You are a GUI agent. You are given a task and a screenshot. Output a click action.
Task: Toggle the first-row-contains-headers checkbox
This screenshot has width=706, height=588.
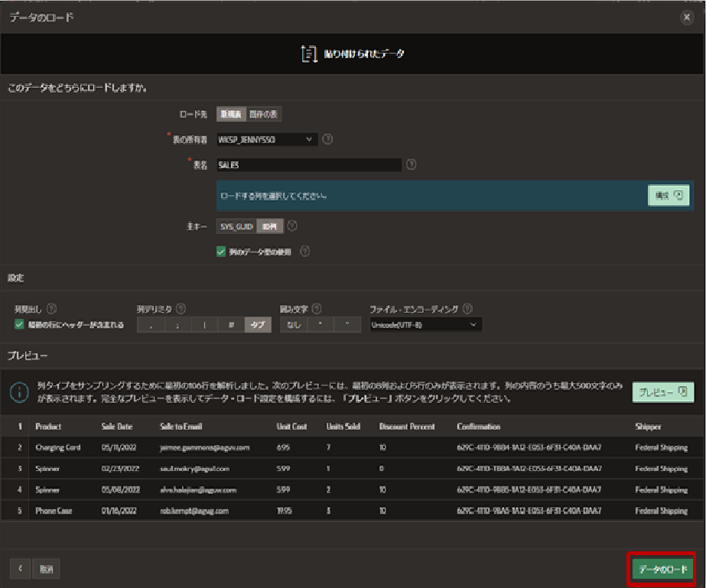click(x=19, y=325)
